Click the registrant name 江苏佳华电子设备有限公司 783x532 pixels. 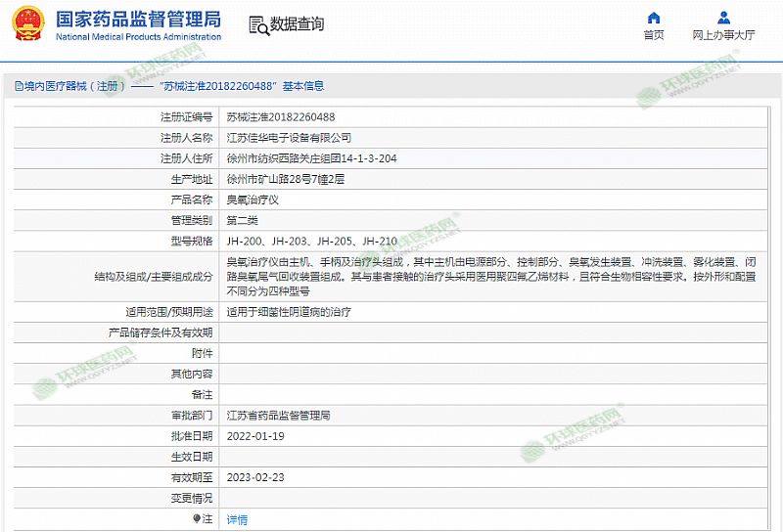(289, 138)
